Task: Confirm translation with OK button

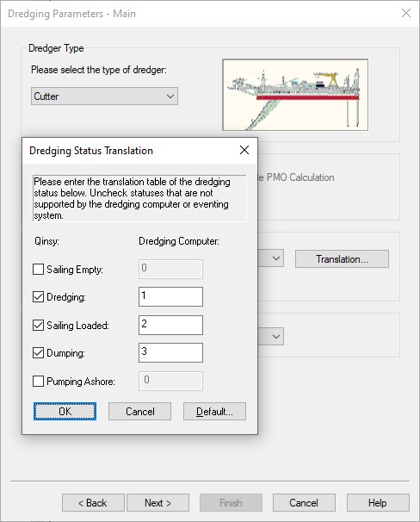Action: coord(65,412)
